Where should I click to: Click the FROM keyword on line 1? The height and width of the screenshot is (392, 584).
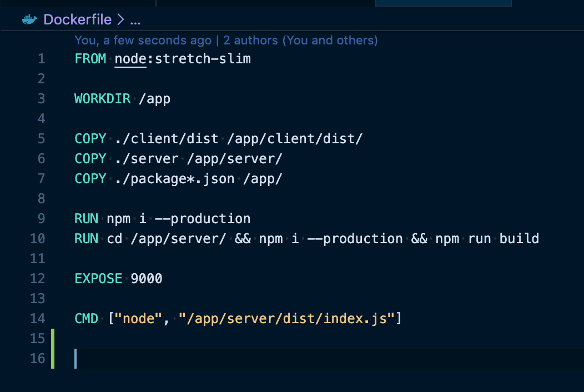pyautogui.click(x=90, y=58)
